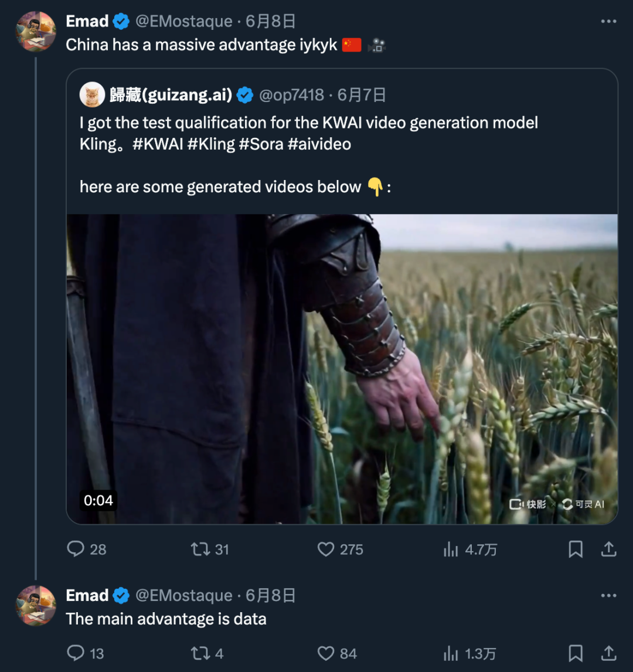Open Emad's avatar on first tweet
Viewport: 633px width, 672px height.
pos(36,31)
